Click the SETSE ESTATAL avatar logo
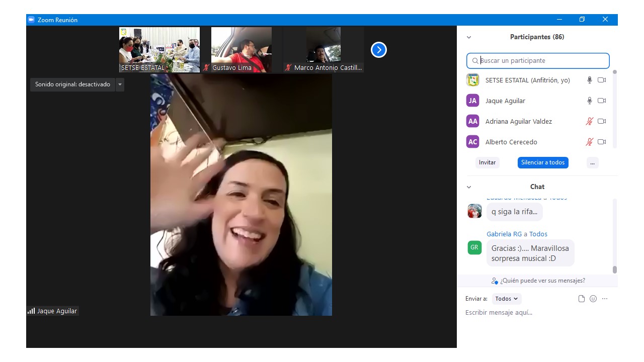 click(x=472, y=80)
